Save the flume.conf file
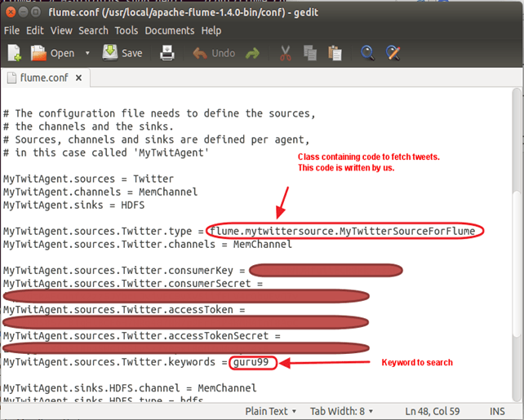This screenshot has width=524, height=420. click(x=122, y=53)
